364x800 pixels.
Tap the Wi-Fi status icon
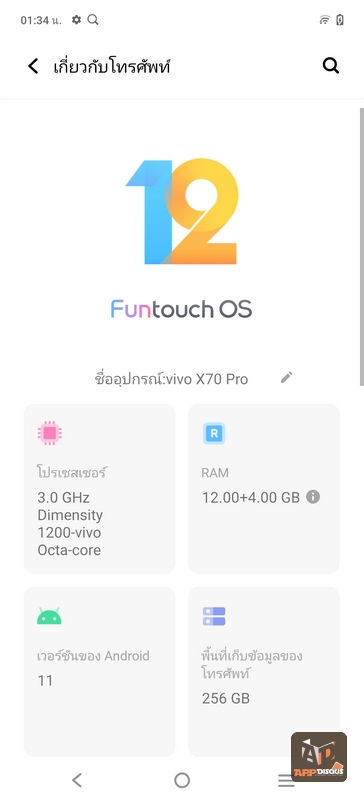pos(324,20)
